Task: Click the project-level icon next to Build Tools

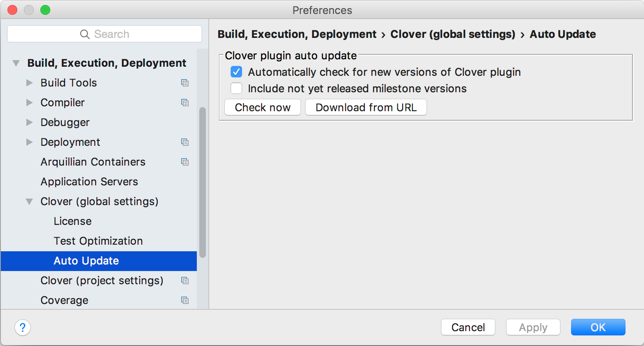Action: [185, 83]
